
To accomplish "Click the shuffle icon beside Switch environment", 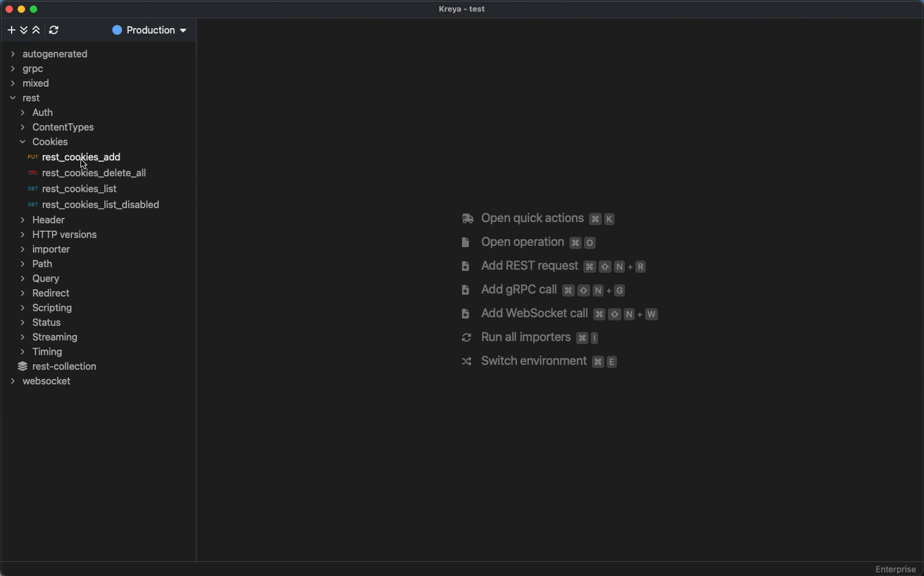I will pos(467,361).
